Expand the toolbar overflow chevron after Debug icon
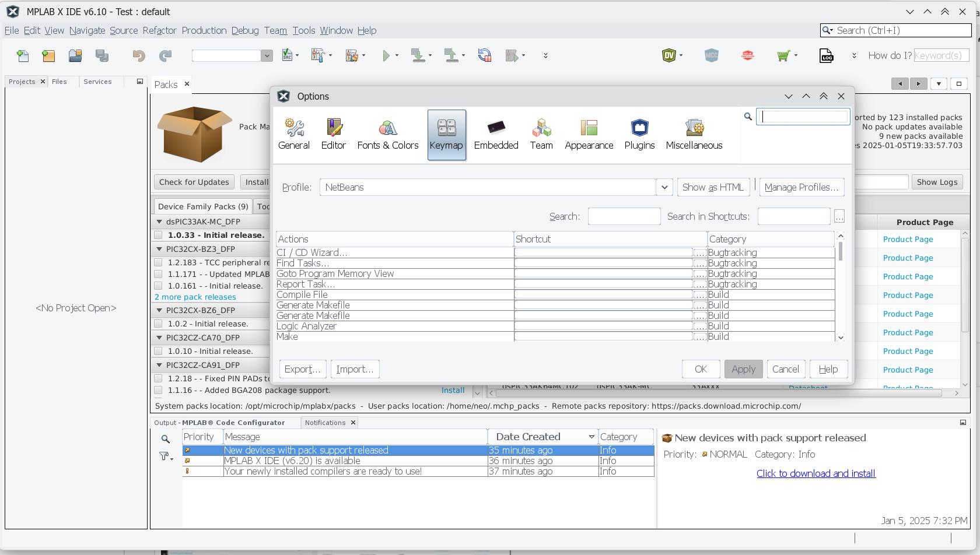The image size is (980, 555). point(545,55)
